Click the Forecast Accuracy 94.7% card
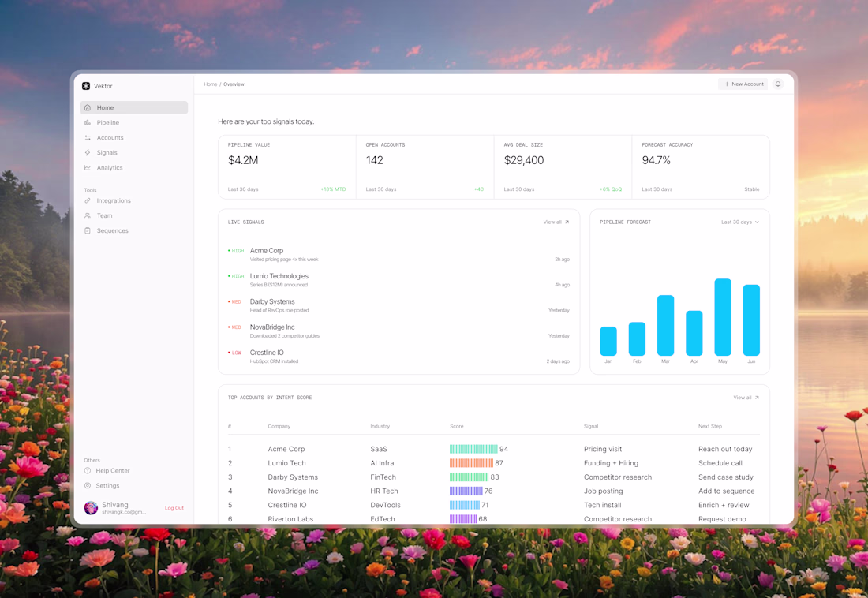This screenshot has height=598, width=868. [701, 166]
